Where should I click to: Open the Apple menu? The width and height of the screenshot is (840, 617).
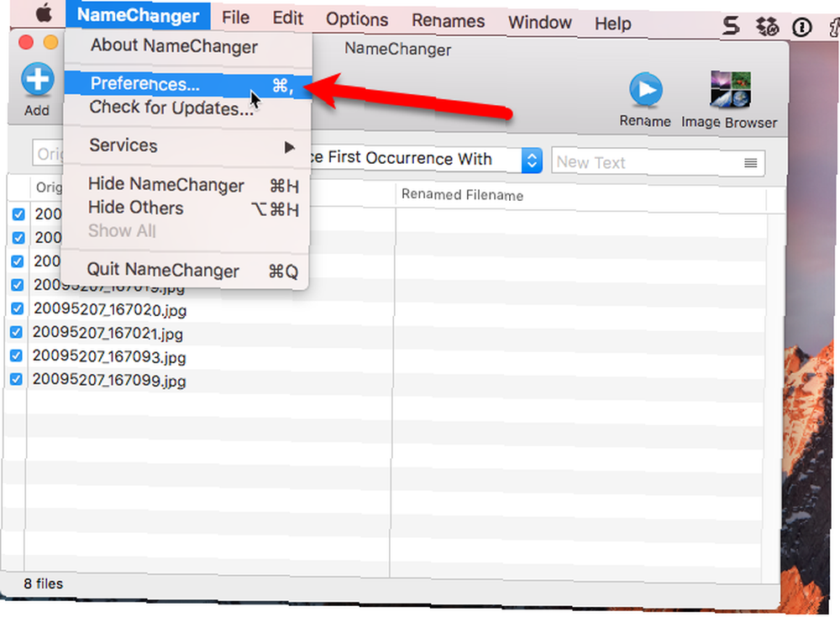tap(44, 13)
